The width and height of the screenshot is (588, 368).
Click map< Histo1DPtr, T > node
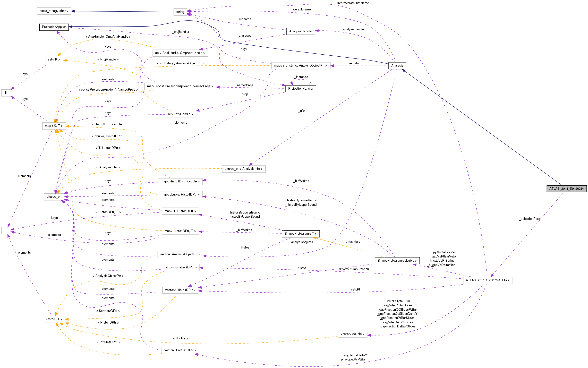(180, 231)
